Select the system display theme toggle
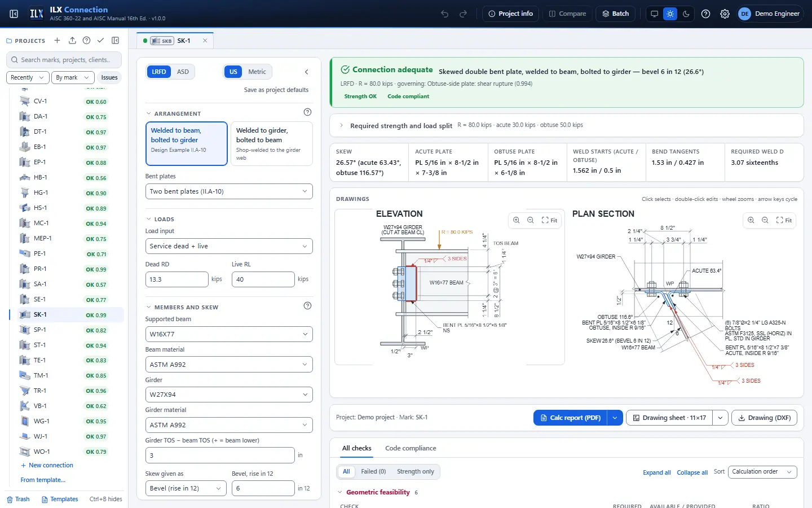Image resolution: width=812 pixels, height=508 pixels. [654, 14]
